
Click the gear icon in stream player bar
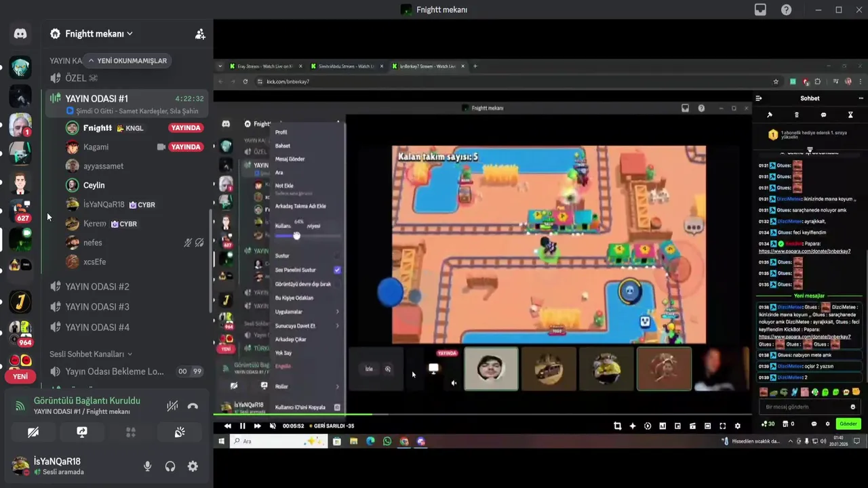[x=738, y=426]
